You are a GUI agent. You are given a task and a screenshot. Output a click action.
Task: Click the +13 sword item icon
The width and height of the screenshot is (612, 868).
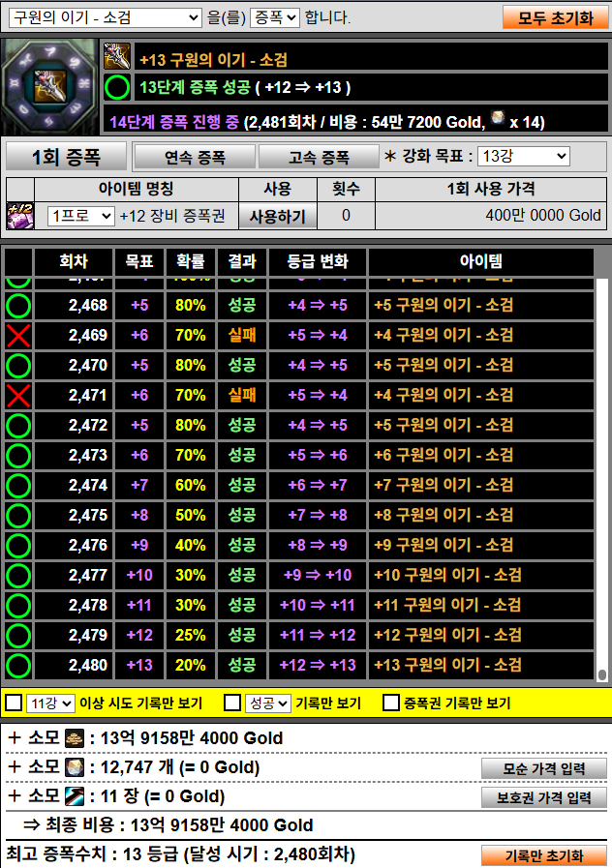tap(117, 57)
